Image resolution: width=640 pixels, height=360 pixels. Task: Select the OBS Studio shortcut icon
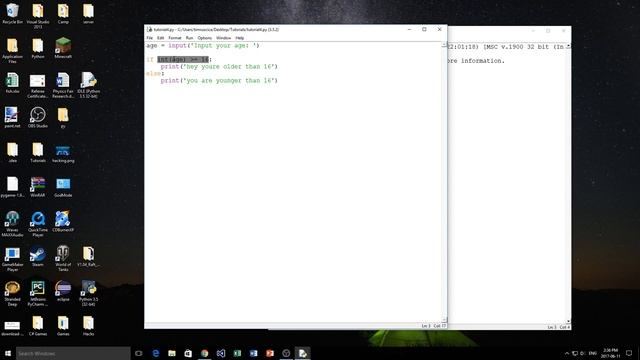tap(38, 118)
